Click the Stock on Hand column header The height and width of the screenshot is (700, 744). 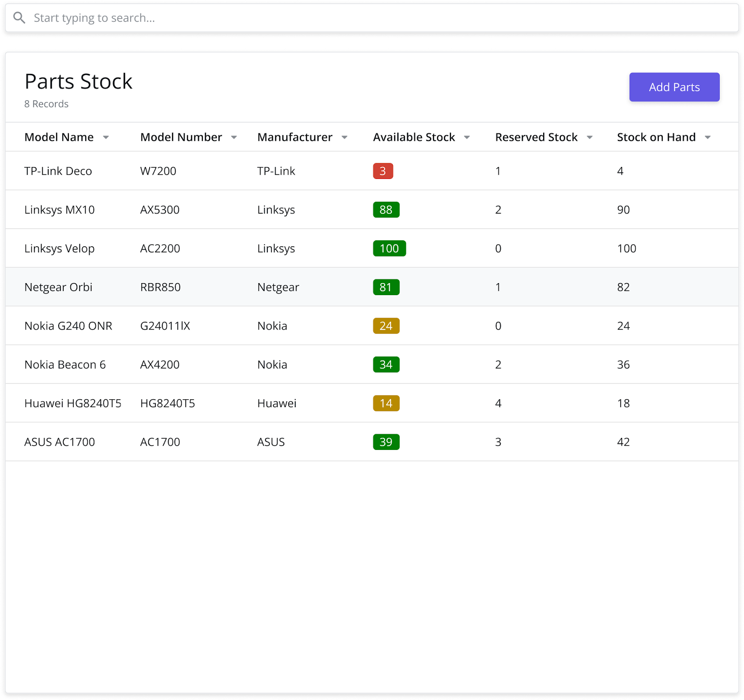(x=656, y=137)
